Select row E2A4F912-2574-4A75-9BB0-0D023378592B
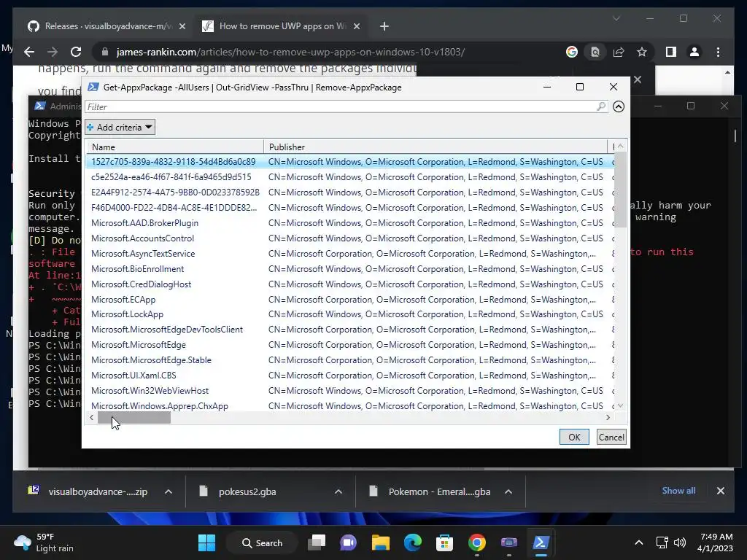 [x=350, y=192]
